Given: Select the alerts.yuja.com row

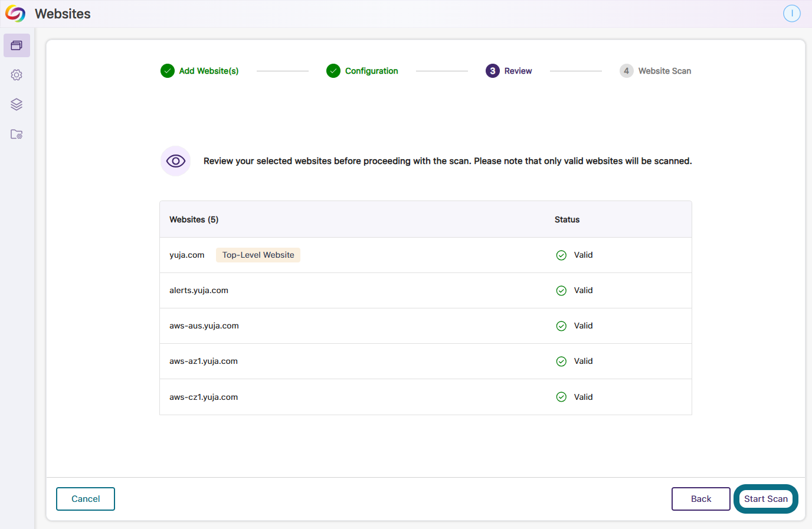Looking at the screenshot, I should tap(425, 291).
